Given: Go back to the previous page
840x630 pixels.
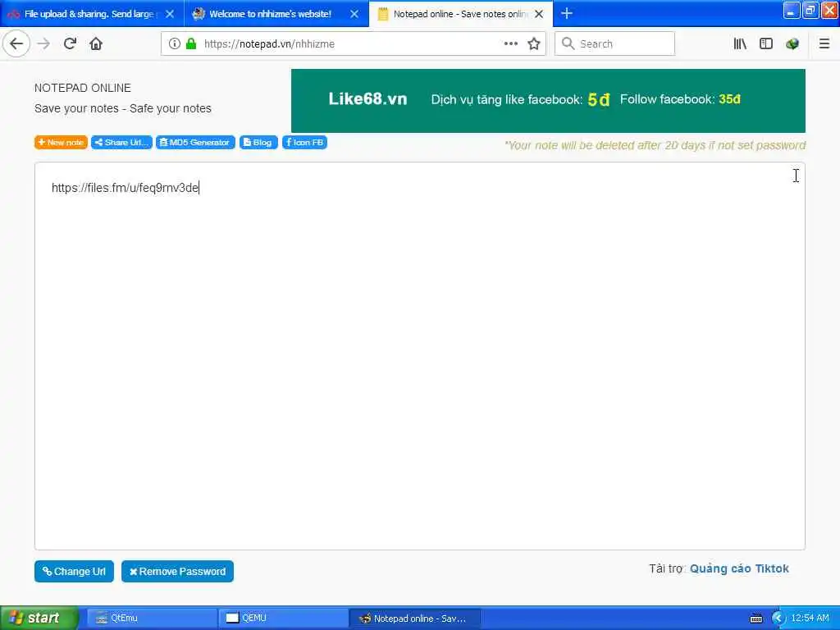Looking at the screenshot, I should coord(16,43).
